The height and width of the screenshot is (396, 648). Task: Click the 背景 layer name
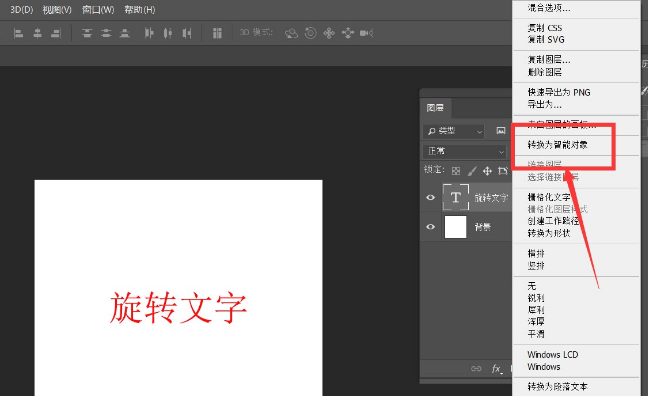click(482, 227)
